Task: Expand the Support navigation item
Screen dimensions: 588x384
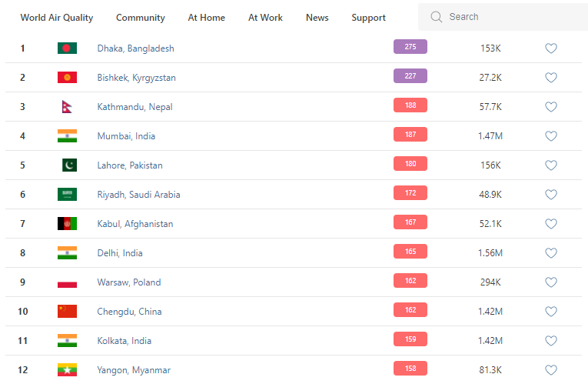Action: (368, 18)
